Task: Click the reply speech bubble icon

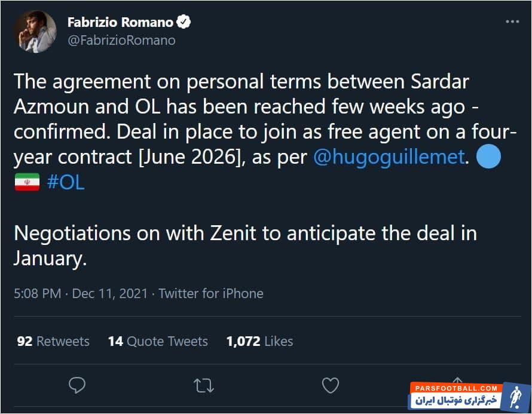Action: (x=77, y=385)
